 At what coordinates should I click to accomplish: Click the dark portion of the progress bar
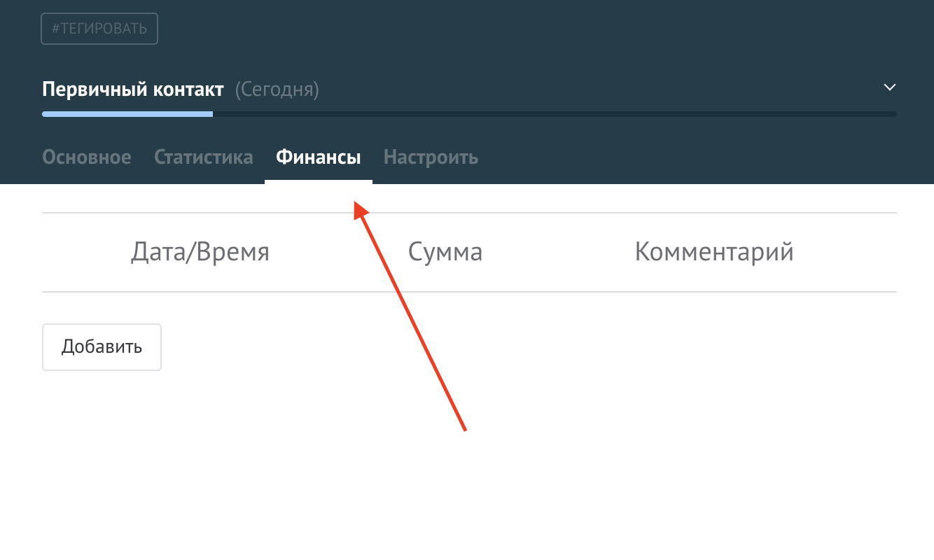point(560,113)
